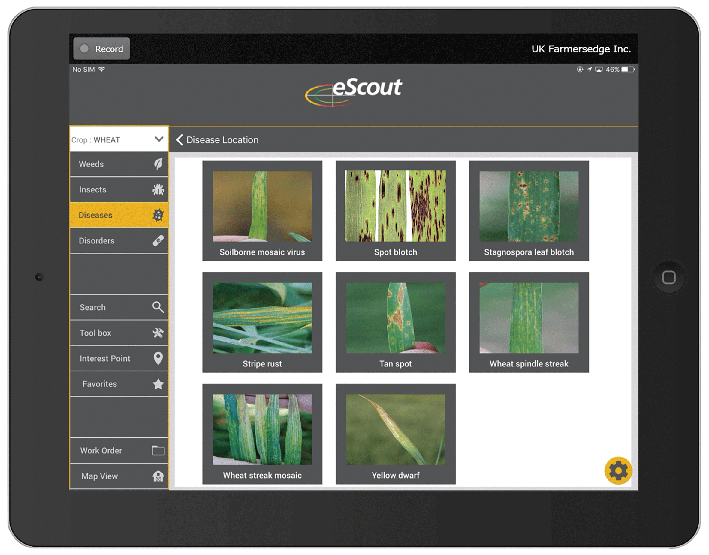Open the orange settings gear button
The image size is (709, 555).
[618, 471]
